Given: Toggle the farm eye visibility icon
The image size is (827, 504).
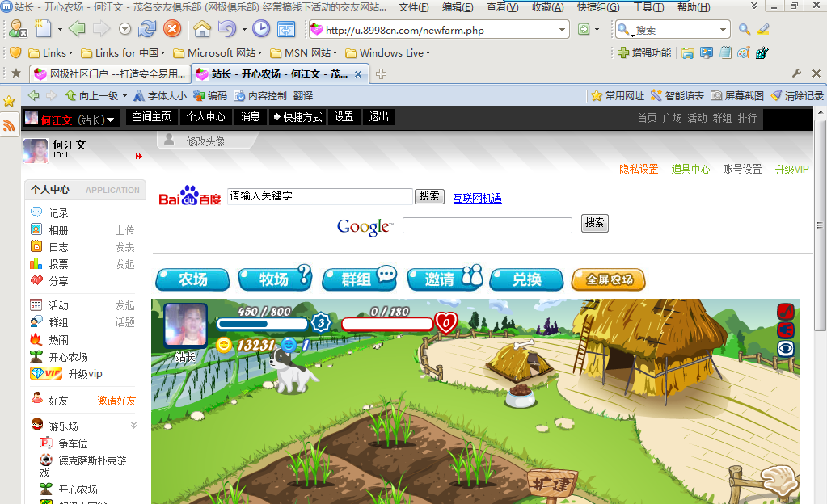Looking at the screenshot, I should (x=785, y=348).
